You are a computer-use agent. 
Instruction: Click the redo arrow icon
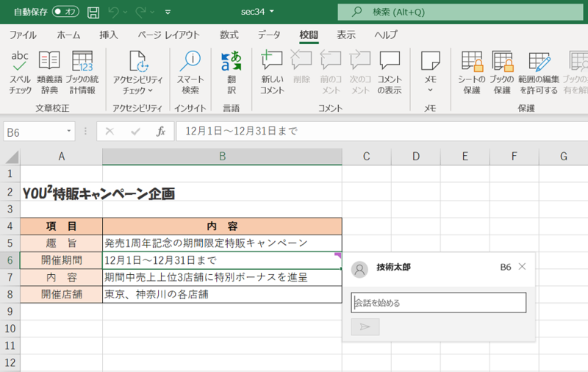point(140,12)
